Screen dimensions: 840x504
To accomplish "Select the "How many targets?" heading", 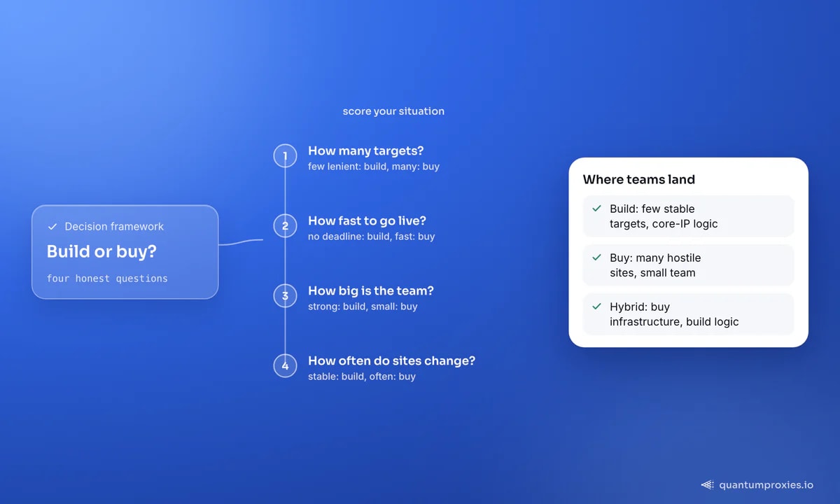I will [366, 150].
